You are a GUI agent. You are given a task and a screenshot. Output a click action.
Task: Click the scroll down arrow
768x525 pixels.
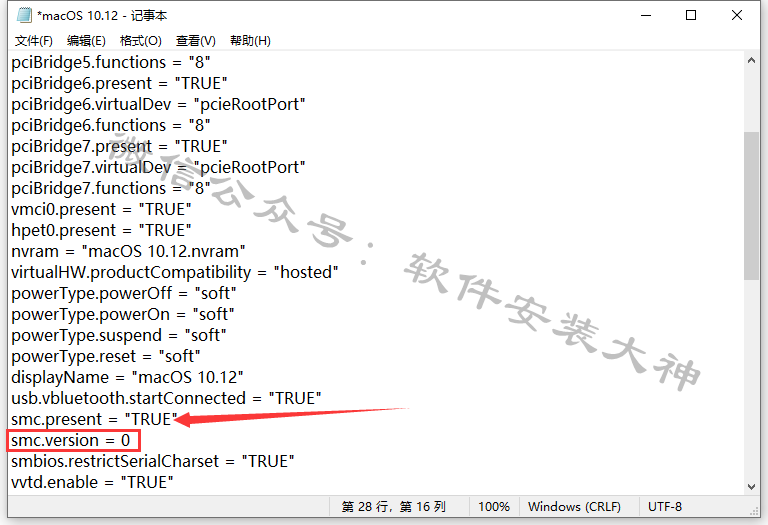click(x=751, y=486)
